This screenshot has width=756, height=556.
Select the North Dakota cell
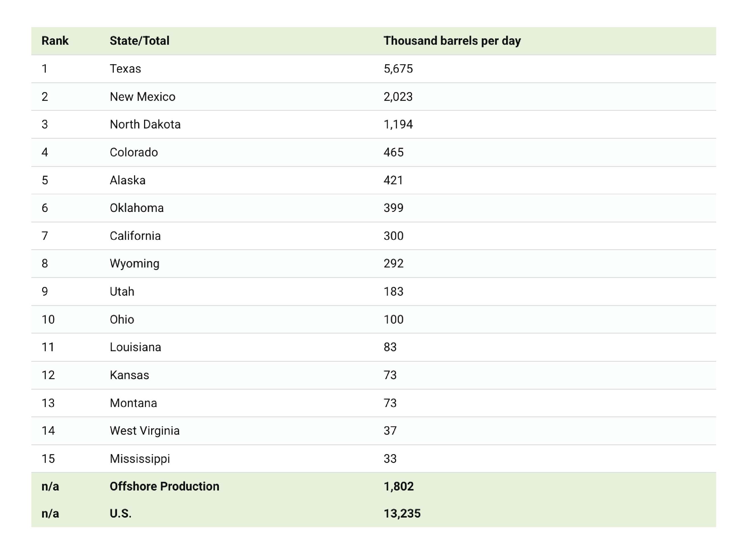[145, 124]
